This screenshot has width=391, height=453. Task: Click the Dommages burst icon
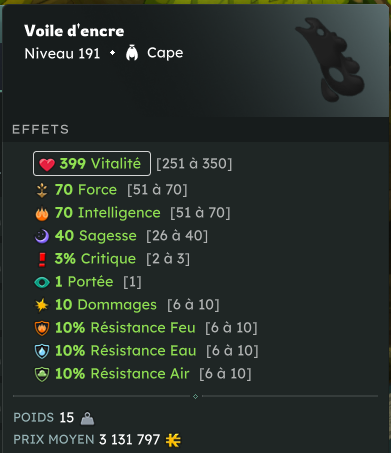[x=42, y=305]
